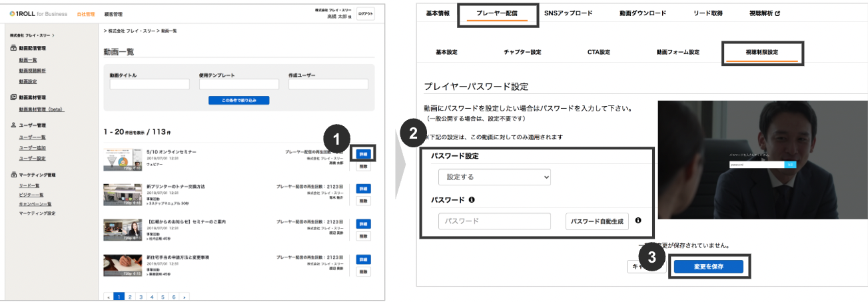Expand the 株式会社 フレイ・スリー company selector in sidebar
The image size is (868, 302).
pyautogui.click(x=32, y=35)
